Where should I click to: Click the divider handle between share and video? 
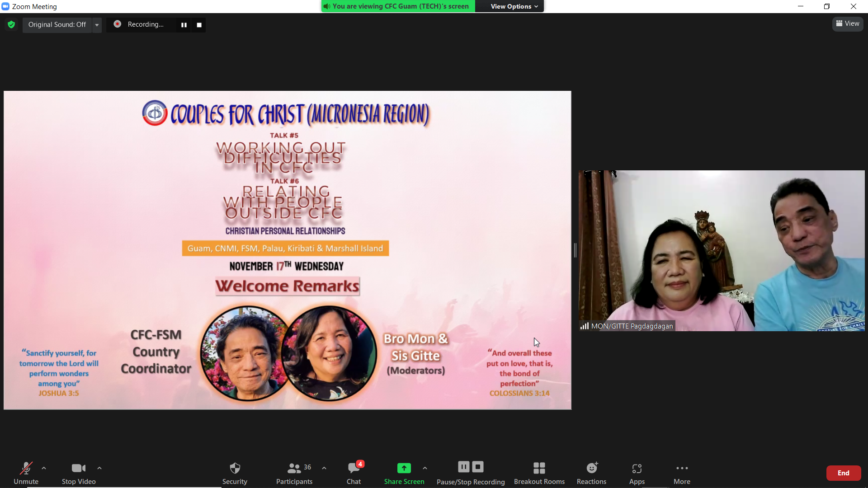(575, 250)
